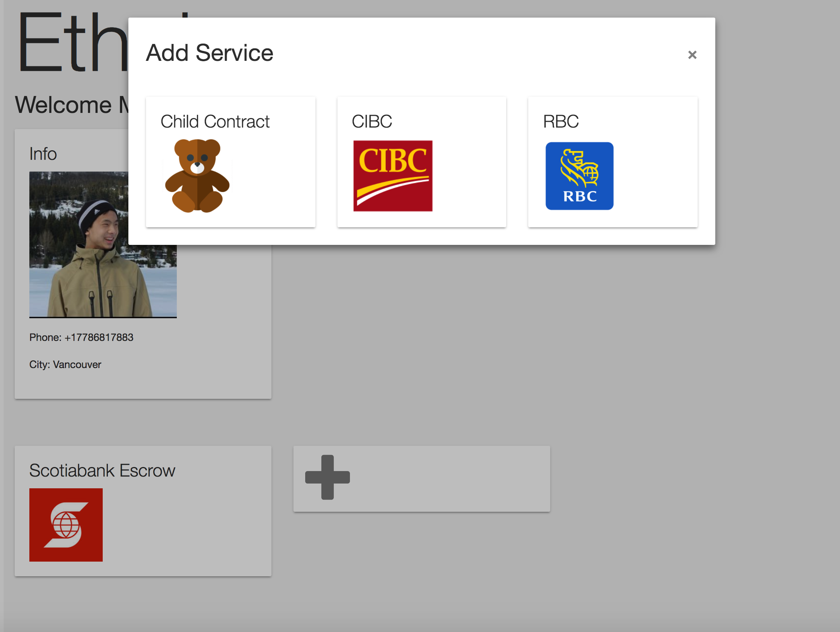Click the Child Contract card title
The width and height of the screenshot is (840, 632).
pos(215,121)
